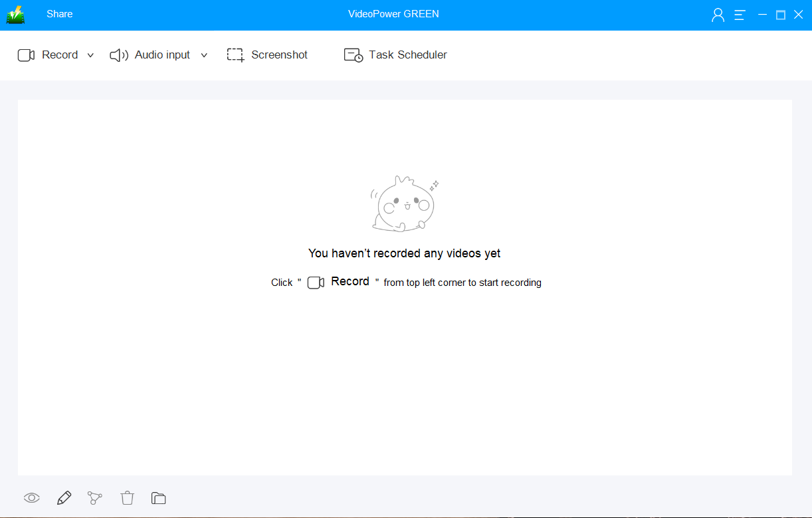This screenshot has height=518, width=812.
Task: Click the share nodes icon at bottom
Action: pos(95,498)
